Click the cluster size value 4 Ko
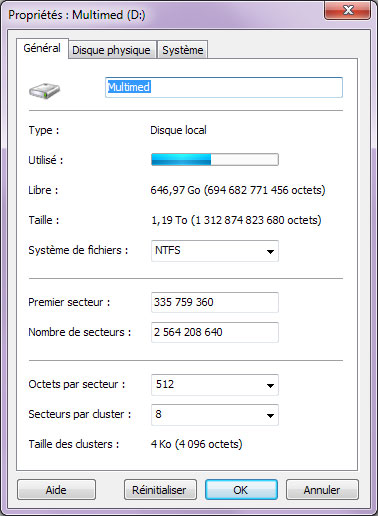Viewport: 378px width, 516px height. coord(196,444)
